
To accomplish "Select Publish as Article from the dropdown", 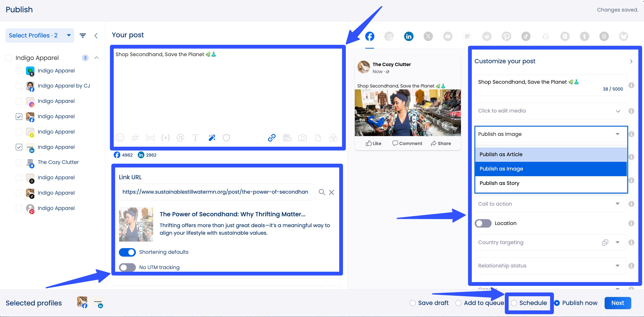I will pyautogui.click(x=501, y=154).
